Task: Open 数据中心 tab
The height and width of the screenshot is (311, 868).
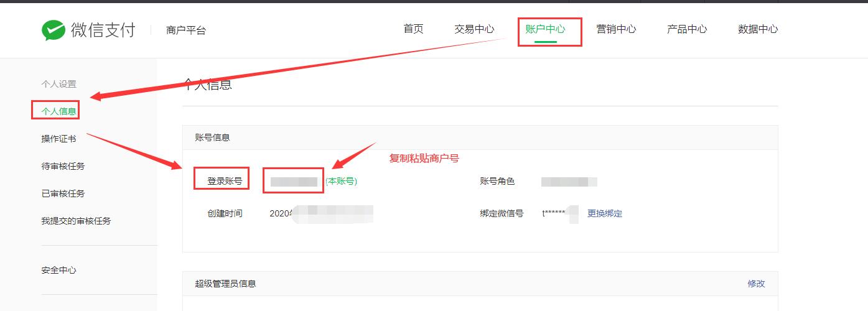Action: (758, 29)
